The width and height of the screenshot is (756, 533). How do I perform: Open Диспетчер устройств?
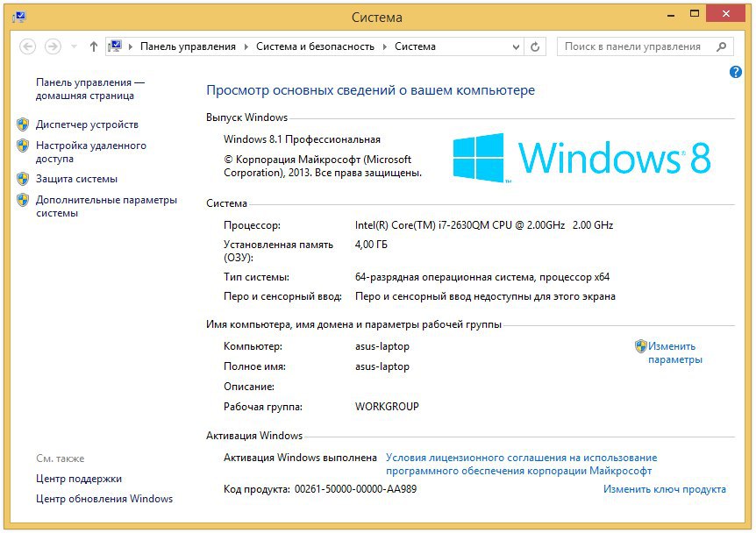tap(87, 124)
